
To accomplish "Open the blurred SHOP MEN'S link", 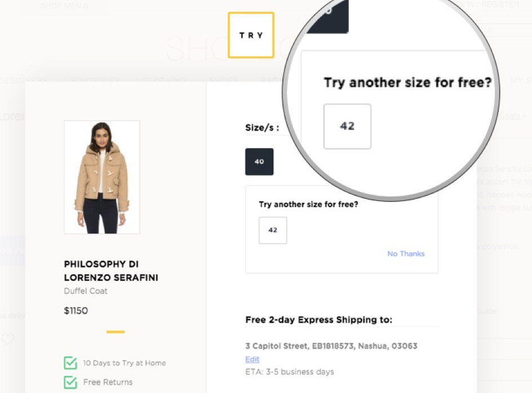I will pos(64,6).
